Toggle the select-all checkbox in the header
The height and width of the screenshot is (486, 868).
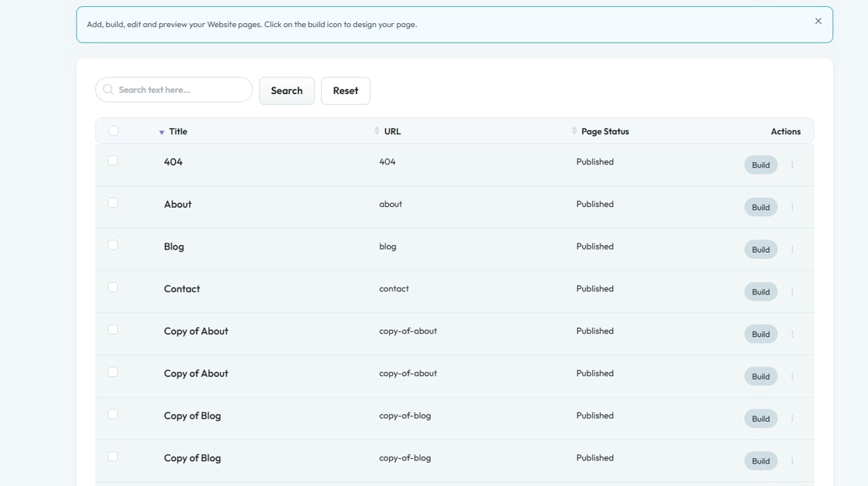[114, 131]
